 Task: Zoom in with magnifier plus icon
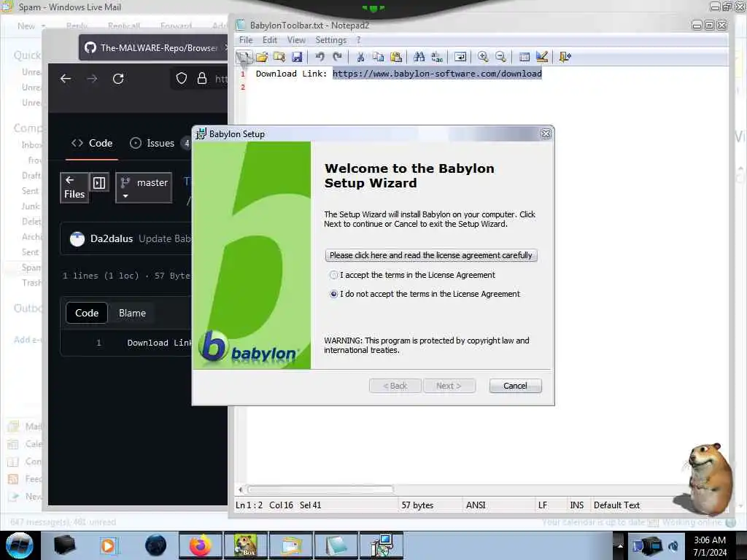point(483,57)
